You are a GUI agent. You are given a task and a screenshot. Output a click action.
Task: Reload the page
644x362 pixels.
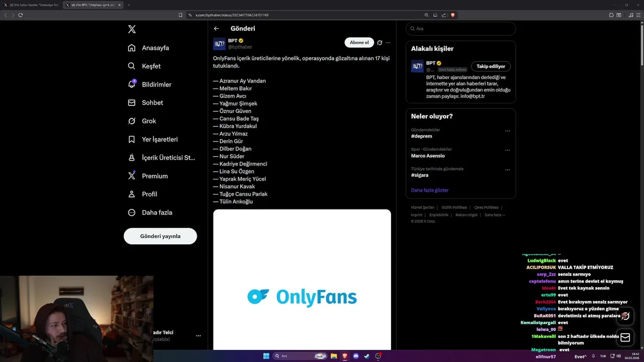point(21,15)
